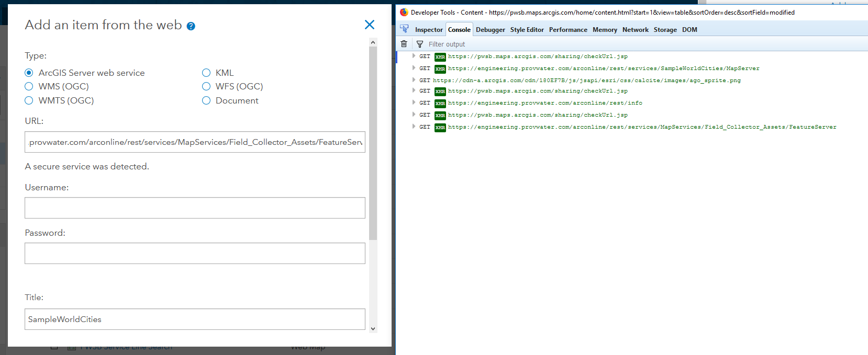Click the Field_Collector_Assets FeatureServer URL link
868x355 pixels.
tap(642, 127)
